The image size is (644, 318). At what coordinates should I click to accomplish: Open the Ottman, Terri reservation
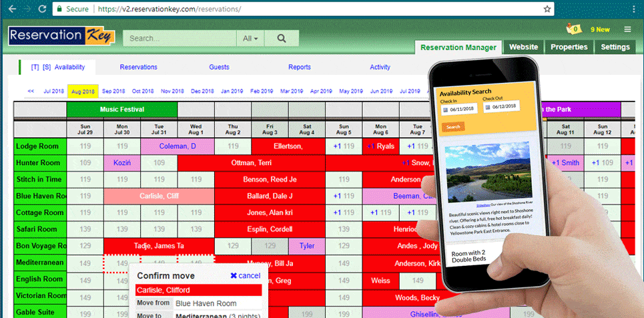pyautogui.click(x=252, y=163)
